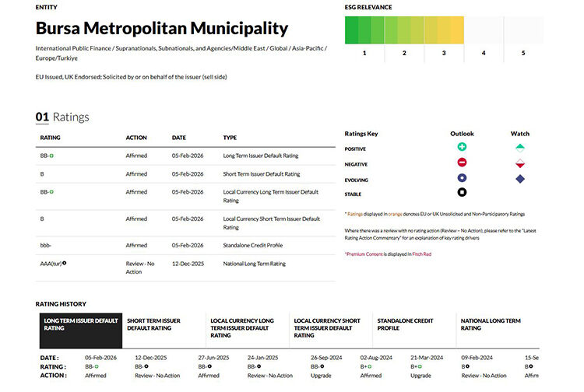This screenshot has height=392, width=584.
Task: Click outlook icon under 24-Jan-2025 in history
Action: coord(259,366)
